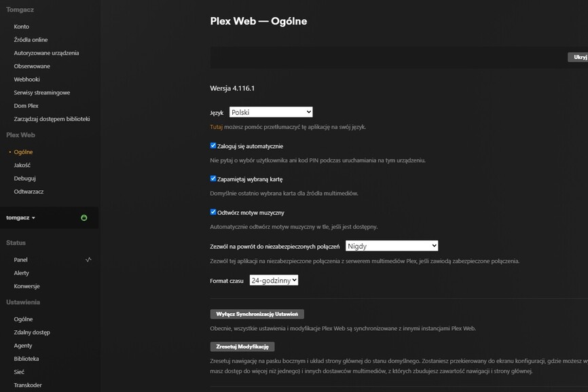Screen dimensions: 588x392
Task: Uncheck Zapamiętaj wybraną kartę
Action: coord(213,179)
